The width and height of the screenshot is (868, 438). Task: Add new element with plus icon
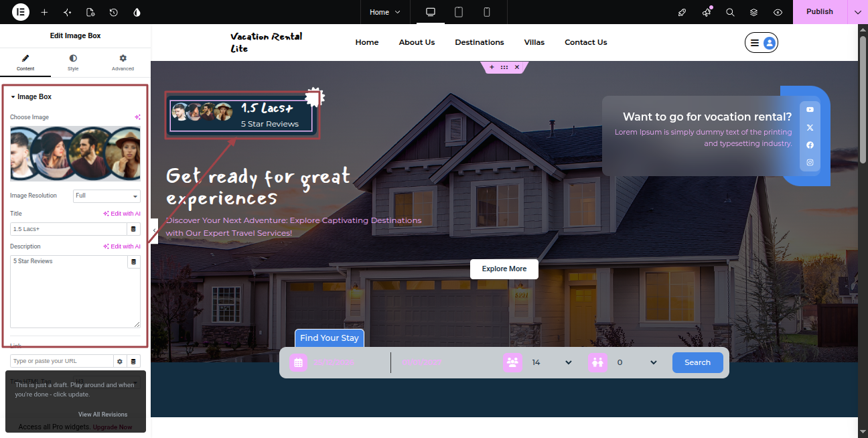pos(44,12)
